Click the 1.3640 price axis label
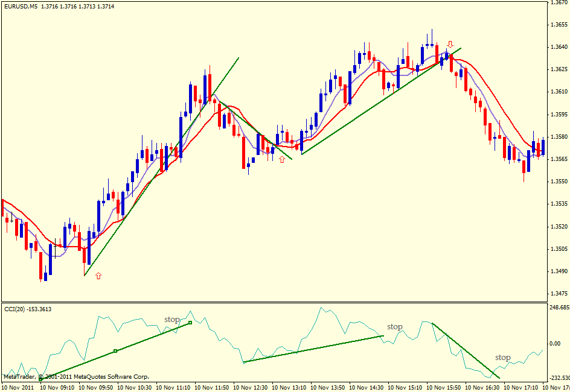The height and width of the screenshot is (392, 570). 559,47
